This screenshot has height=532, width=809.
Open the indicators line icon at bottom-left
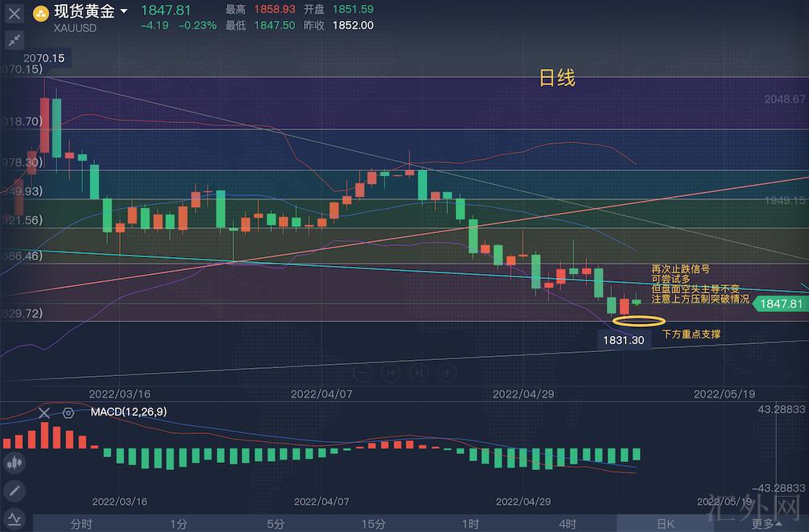[x=14, y=518]
